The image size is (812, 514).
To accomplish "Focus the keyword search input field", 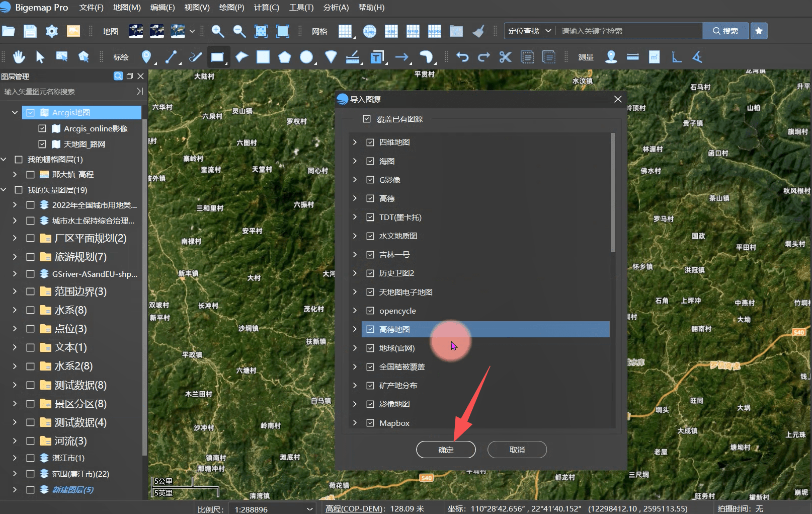I will (629, 31).
